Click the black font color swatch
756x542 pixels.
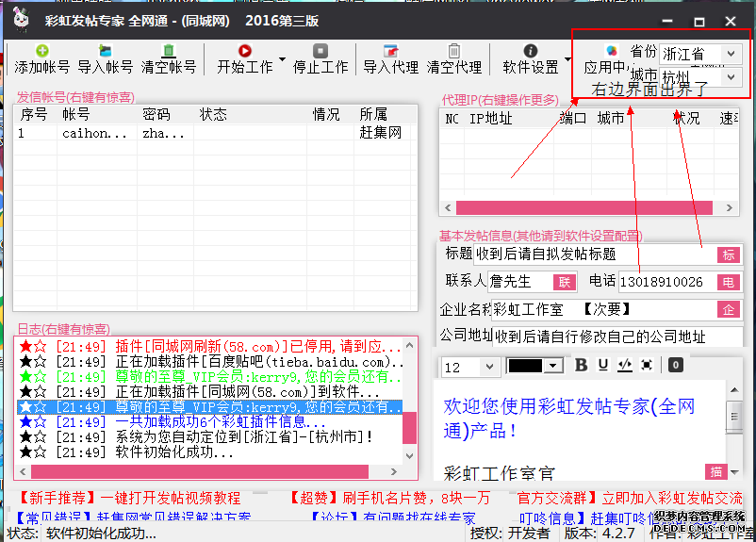526,366
